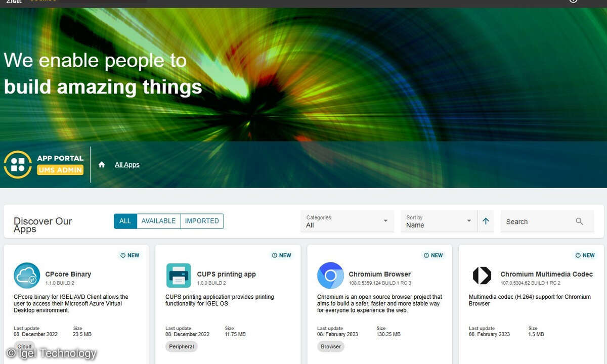Click the Peripheral category tag

pyautogui.click(x=182, y=347)
